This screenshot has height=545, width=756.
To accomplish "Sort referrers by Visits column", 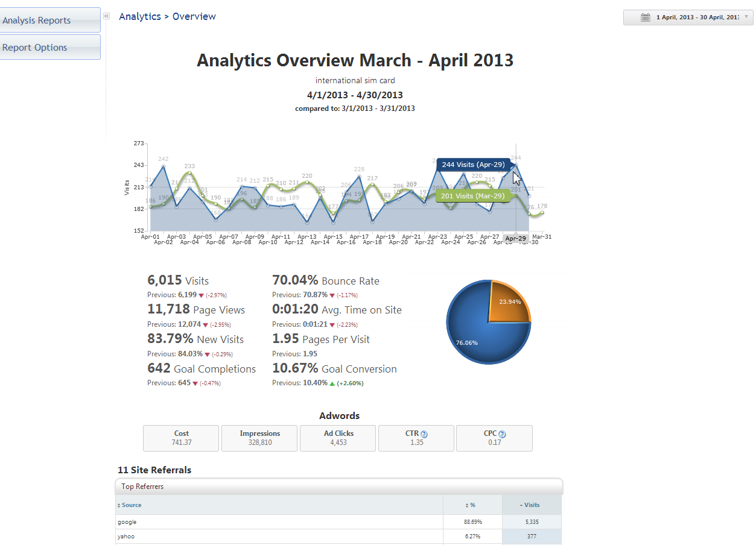I will tap(532, 505).
